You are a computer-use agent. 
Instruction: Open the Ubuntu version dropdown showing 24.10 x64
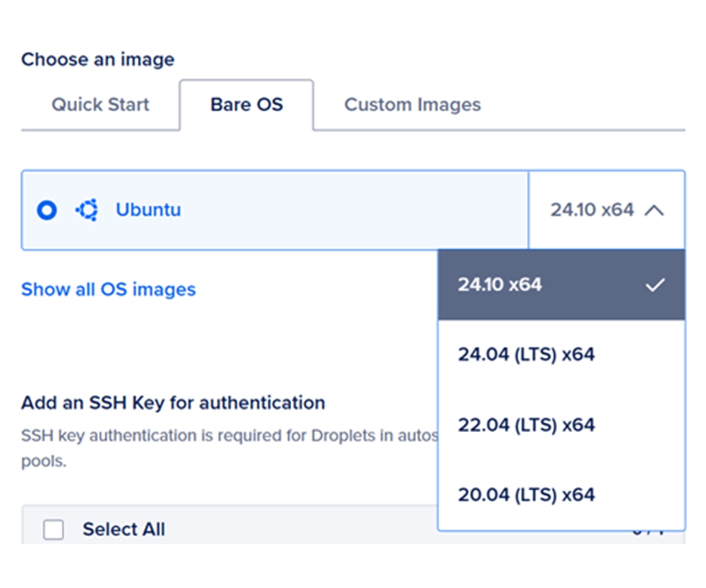592,210
